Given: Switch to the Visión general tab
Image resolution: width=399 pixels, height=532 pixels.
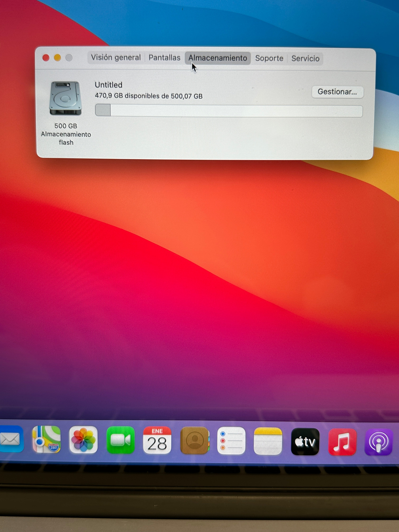Looking at the screenshot, I should coord(116,58).
